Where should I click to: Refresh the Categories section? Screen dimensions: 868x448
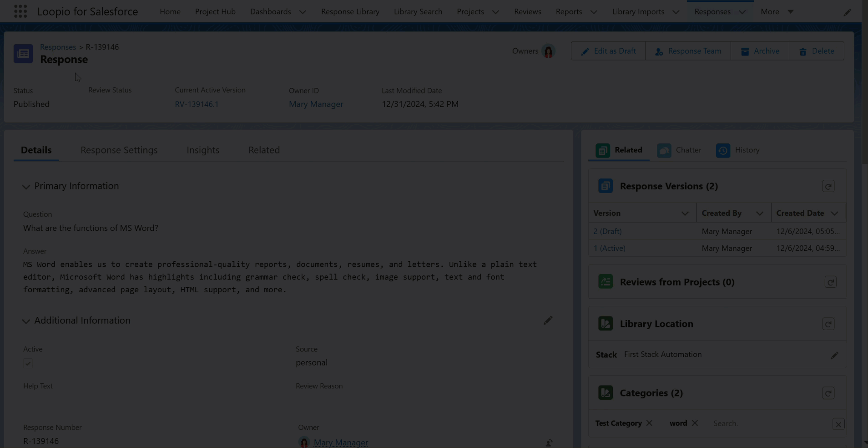(828, 393)
